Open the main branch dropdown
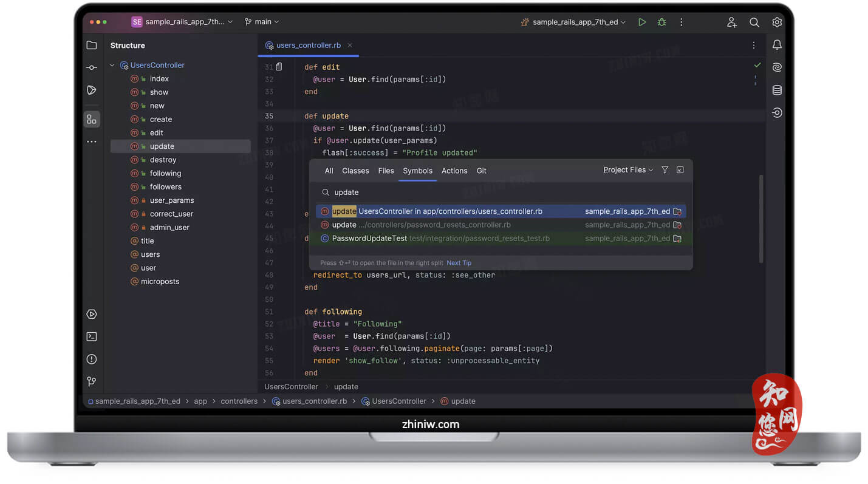868x484 pixels. tap(262, 22)
